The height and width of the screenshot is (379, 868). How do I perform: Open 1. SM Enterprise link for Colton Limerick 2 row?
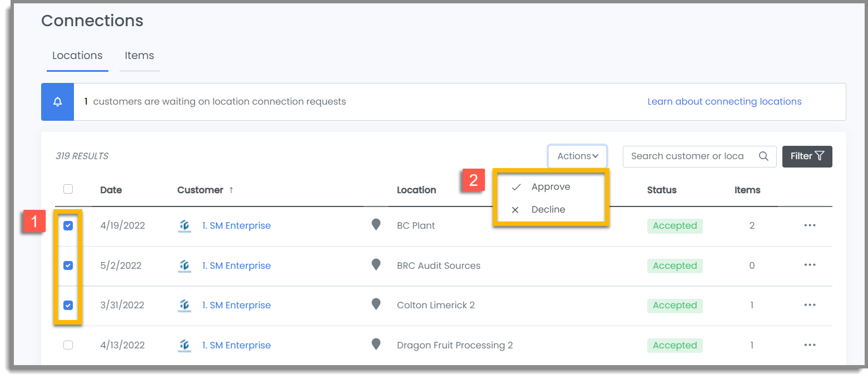tap(236, 306)
